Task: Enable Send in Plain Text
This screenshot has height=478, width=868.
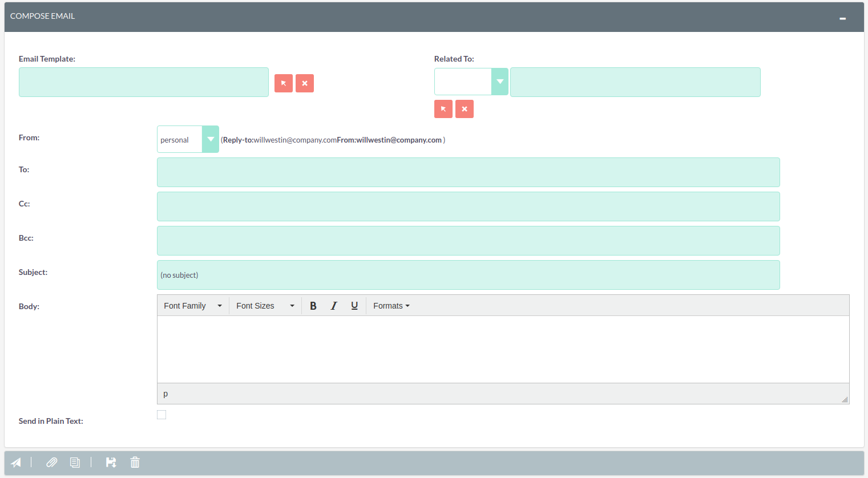Action: pos(162,415)
